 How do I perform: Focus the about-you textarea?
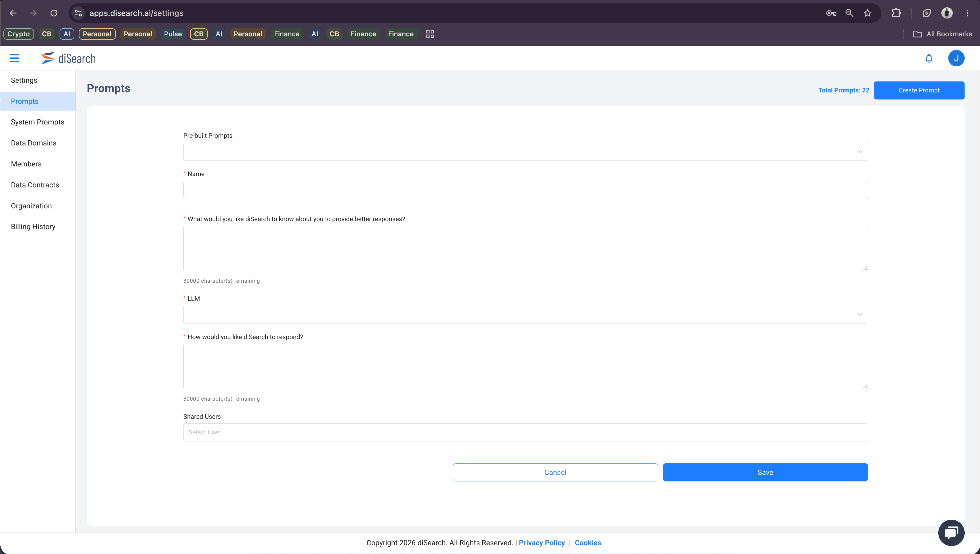[525, 248]
